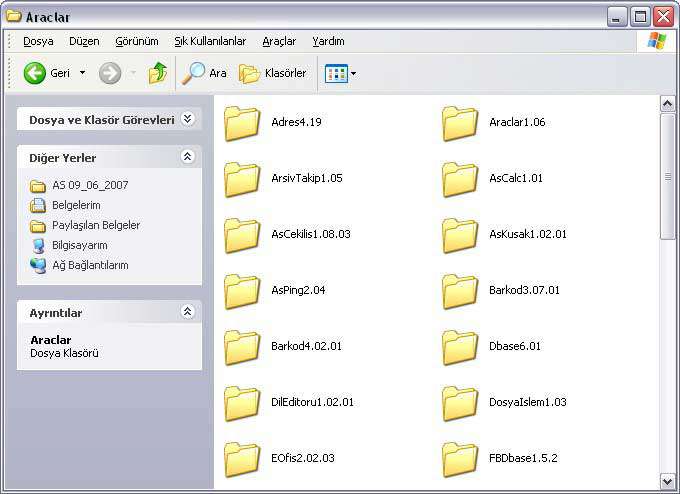Open the Paylaşılan Belgeler link
The image size is (680, 494).
pyautogui.click(x=96, y=225)
